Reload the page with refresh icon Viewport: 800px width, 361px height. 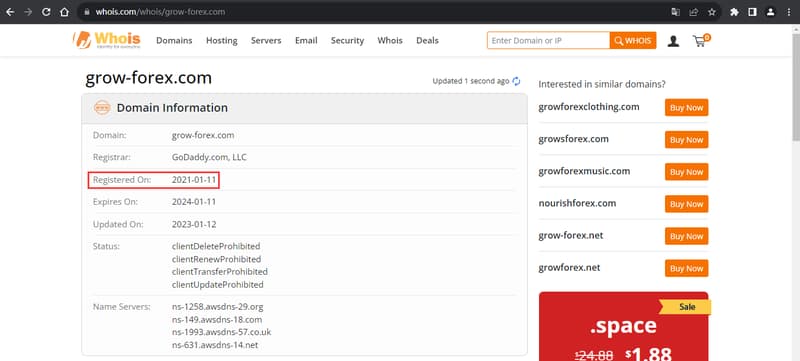pyautogui.click(x=46, y=12)
